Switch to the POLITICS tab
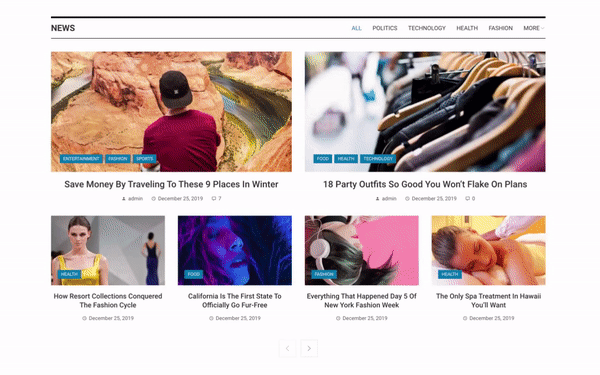The width and height of the screenshot is (600, 375). 385,28
